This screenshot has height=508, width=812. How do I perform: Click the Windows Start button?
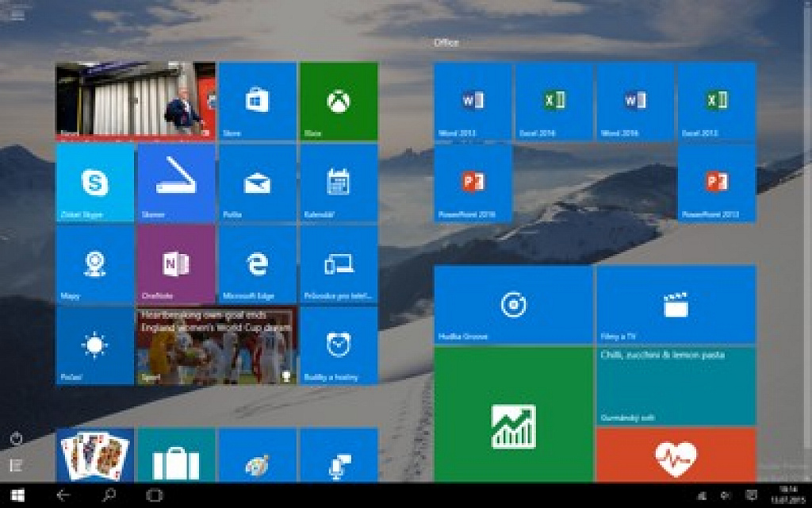[x=17, y=495]
